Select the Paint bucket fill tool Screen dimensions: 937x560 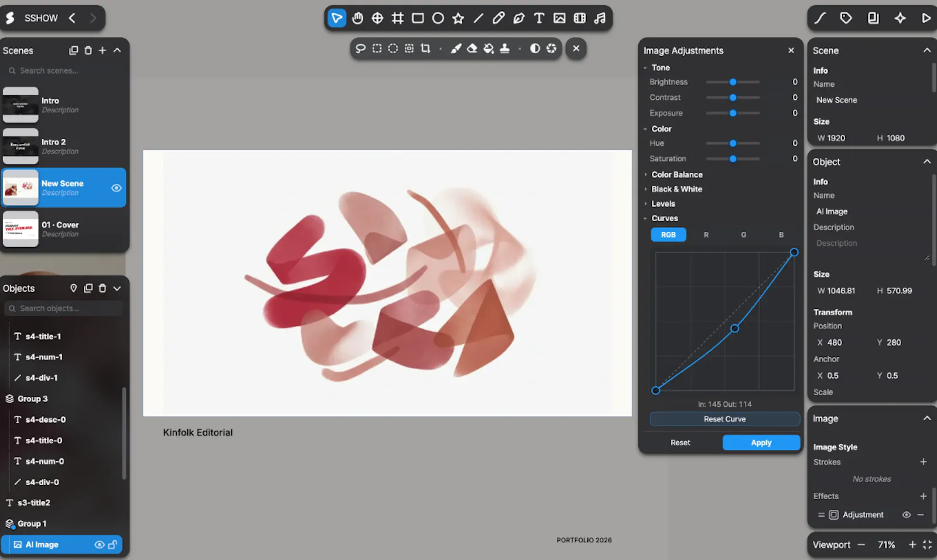(488, 49)
